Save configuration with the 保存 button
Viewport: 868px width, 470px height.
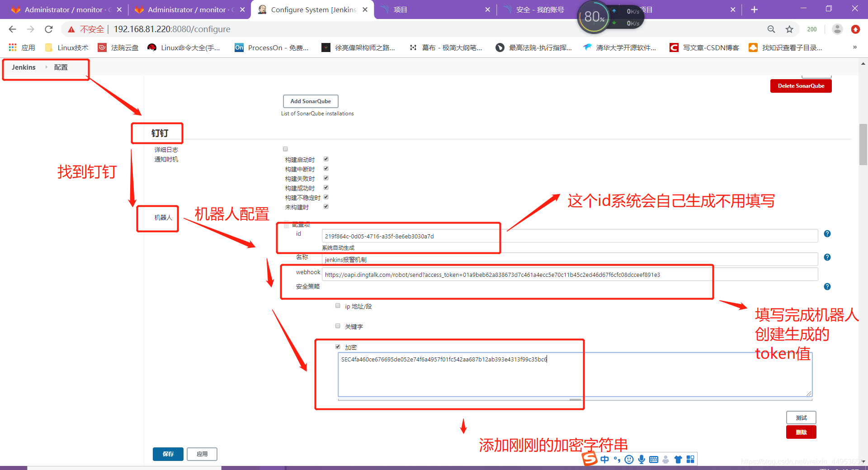click(168, 454)
